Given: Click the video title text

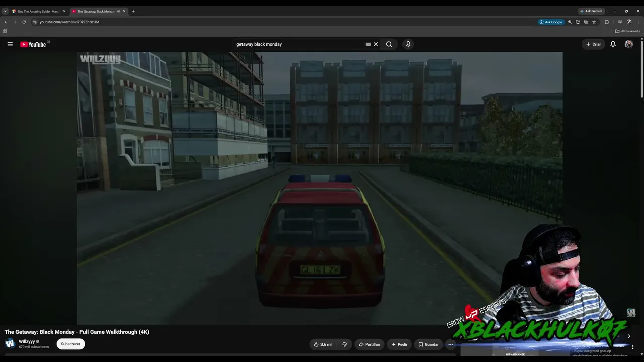Looking at the screenshot, I should pyautogui.click(x=77, y=332).
